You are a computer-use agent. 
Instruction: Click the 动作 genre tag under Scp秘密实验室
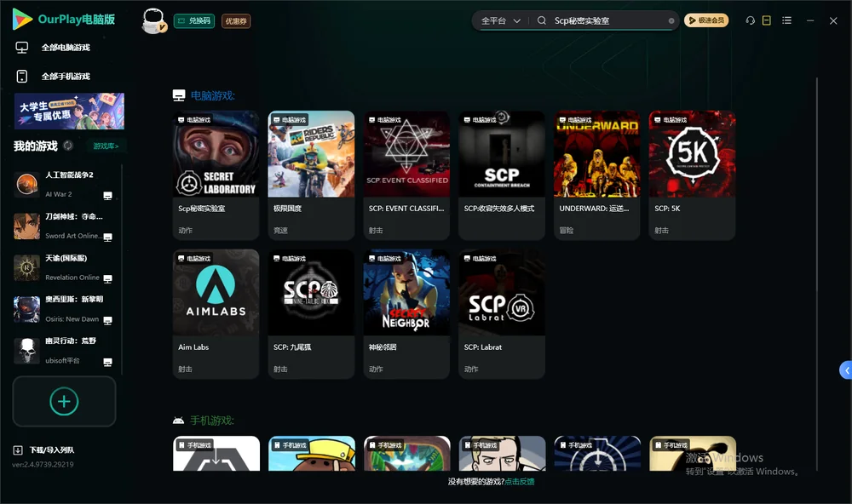click(x=185, y=230)
